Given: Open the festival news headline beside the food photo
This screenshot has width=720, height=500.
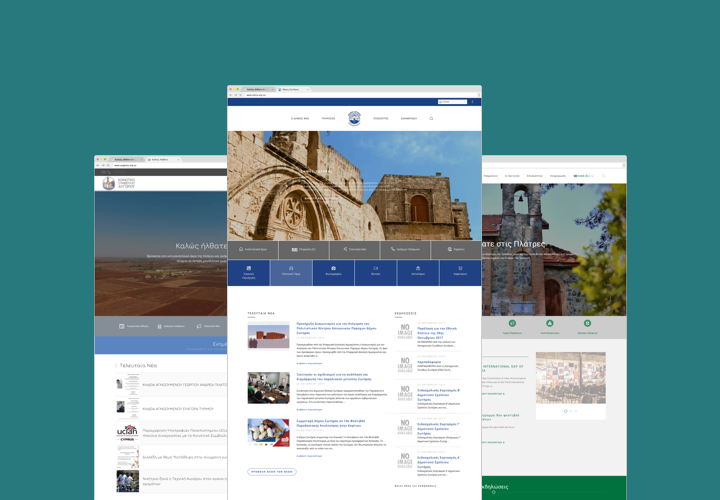Looking at the screenshot, I should 331,423.
